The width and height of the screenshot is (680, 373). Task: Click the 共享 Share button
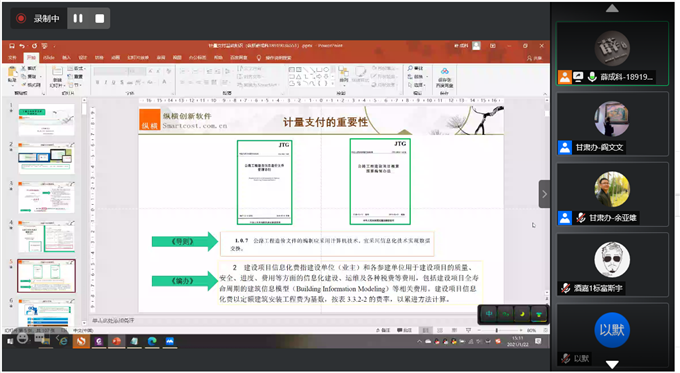pyautogui.click(x=534, y=58)
